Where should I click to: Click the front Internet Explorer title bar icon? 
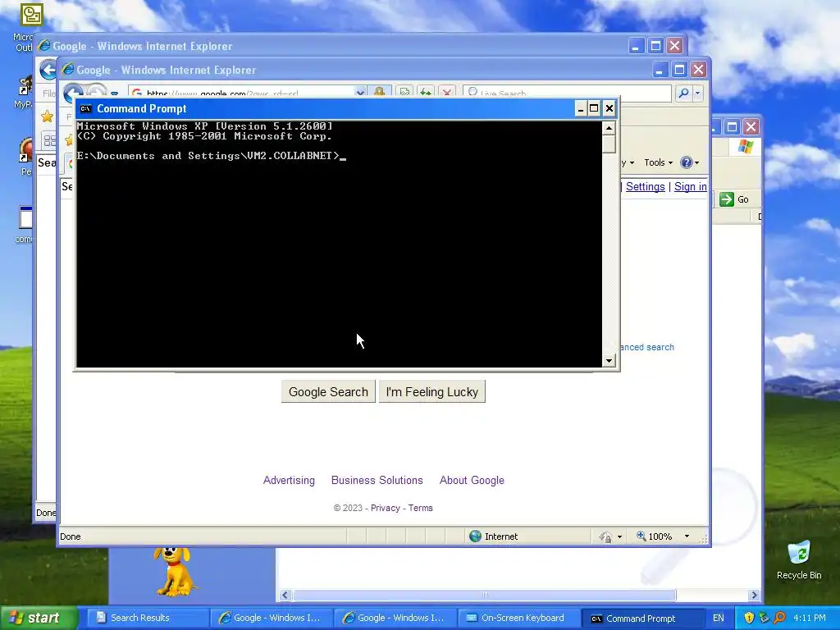point(68,70)
